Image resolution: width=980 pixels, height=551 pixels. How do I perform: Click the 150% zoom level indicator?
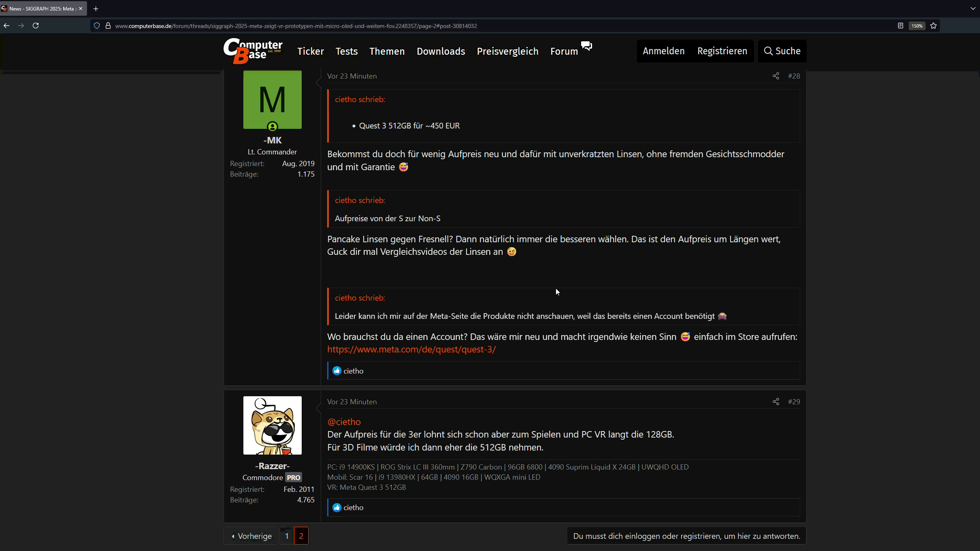click(917, 26)
